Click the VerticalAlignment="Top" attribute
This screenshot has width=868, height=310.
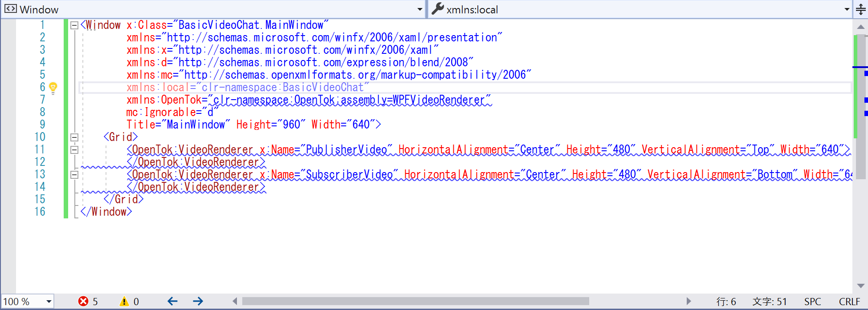click(x=708, y=150)
